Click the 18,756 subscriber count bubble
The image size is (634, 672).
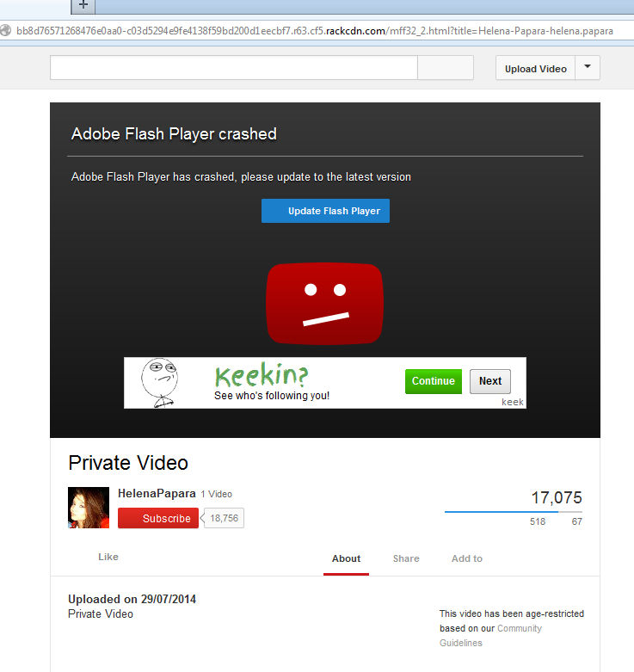[x=225, y=518]
